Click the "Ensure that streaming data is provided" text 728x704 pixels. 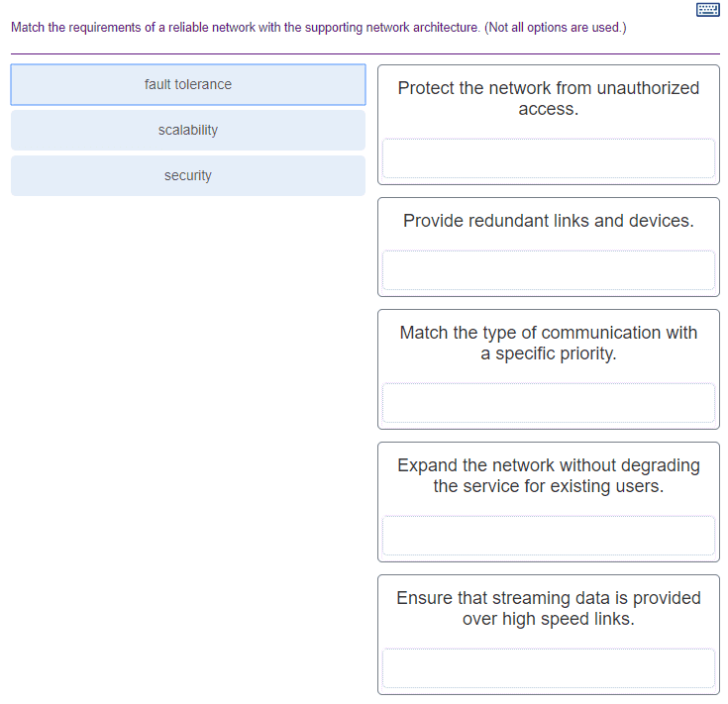pyautogui.click(x=548, y=598)
